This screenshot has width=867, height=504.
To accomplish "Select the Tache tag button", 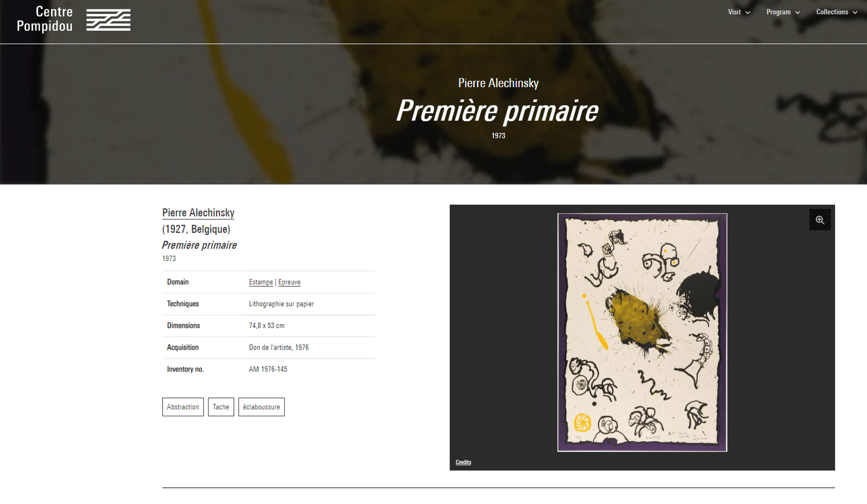I will (221, 407).
